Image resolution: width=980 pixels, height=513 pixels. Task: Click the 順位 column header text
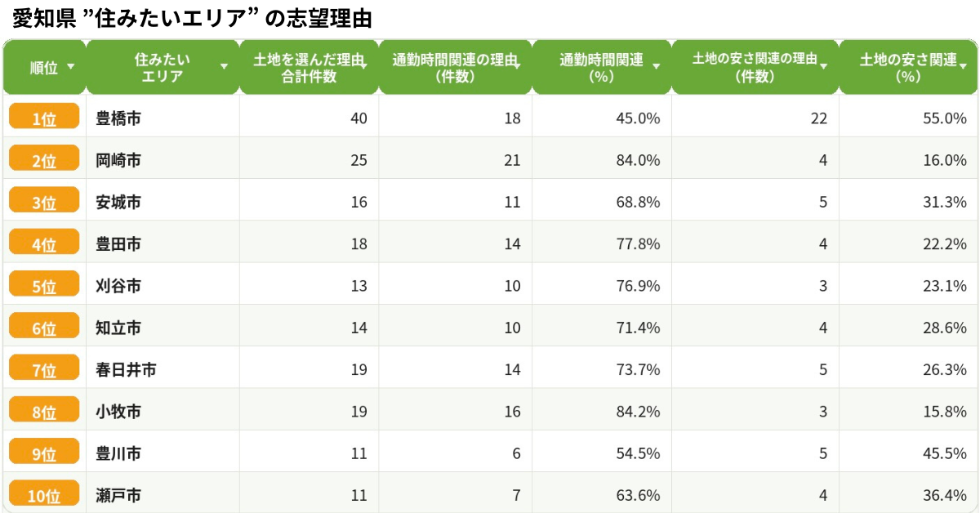point(44,68)
